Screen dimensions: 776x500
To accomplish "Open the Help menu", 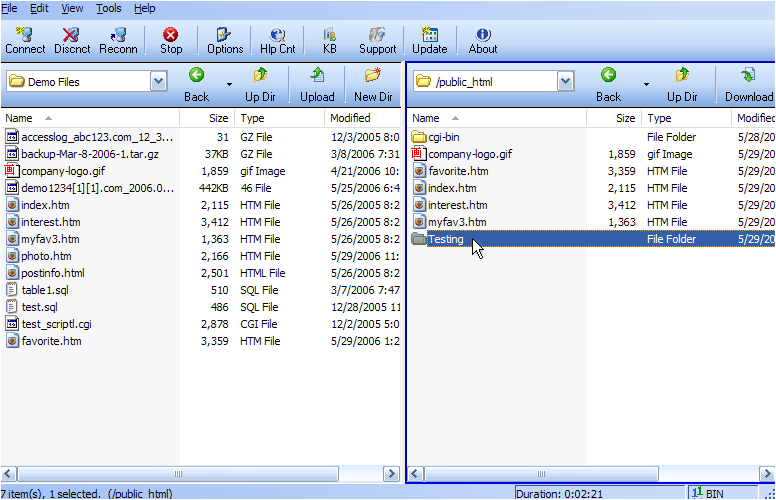I will tap(145, 8).
